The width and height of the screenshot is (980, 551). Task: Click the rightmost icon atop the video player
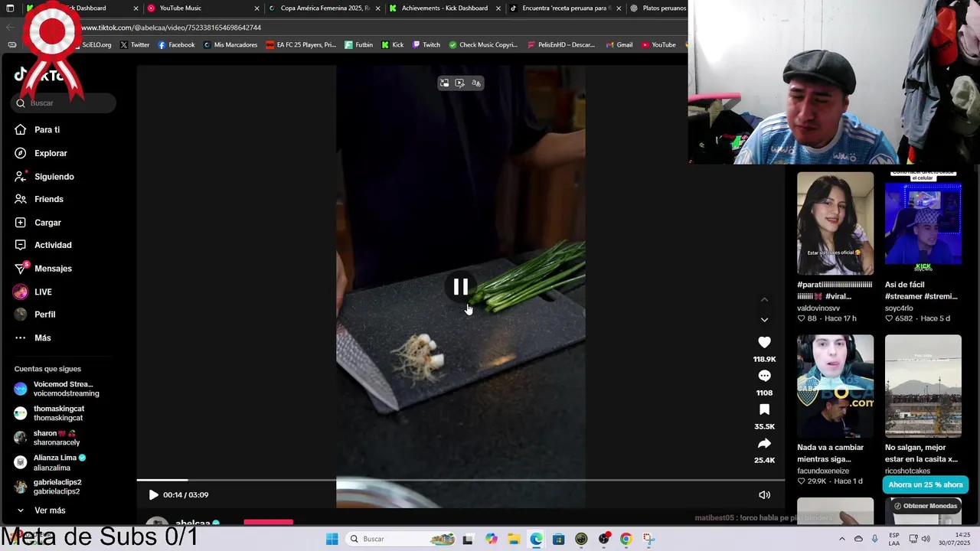point(476,83)
